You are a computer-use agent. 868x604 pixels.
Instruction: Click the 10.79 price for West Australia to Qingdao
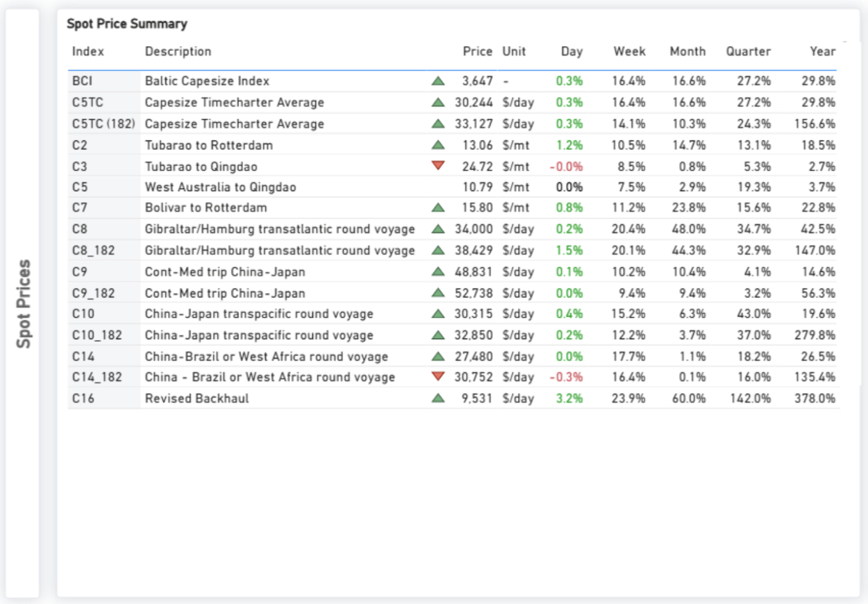[x=478, y=187]
